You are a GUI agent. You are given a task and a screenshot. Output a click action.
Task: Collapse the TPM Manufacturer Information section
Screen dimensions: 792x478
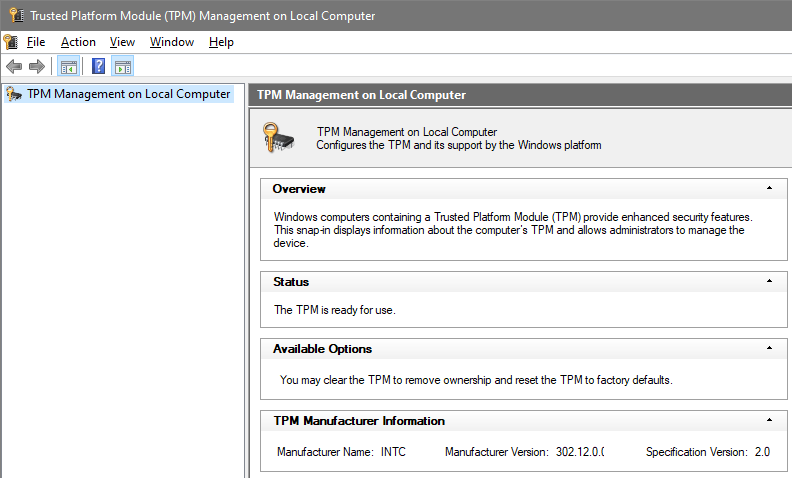tap(769, 420)
